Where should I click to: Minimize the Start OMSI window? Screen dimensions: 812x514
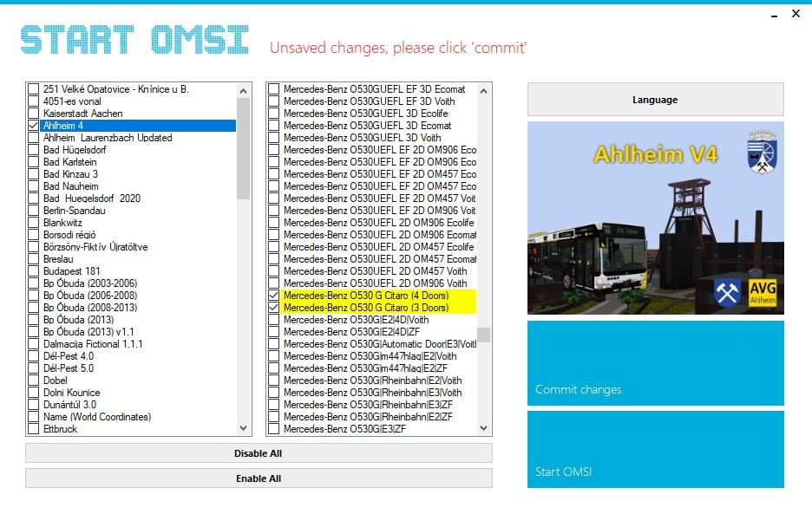(x=773, y=14)
